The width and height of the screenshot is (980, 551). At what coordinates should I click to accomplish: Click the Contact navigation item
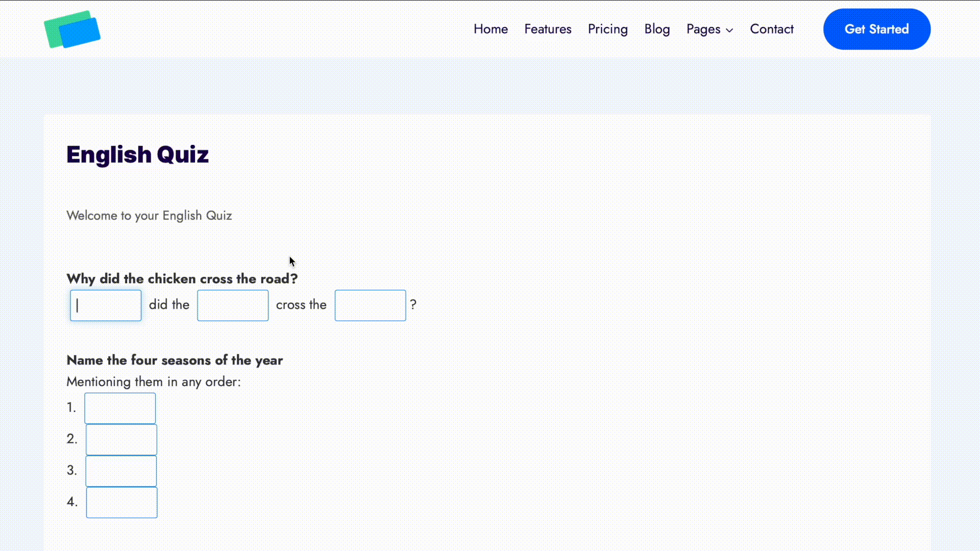click(x=772, y=29)
